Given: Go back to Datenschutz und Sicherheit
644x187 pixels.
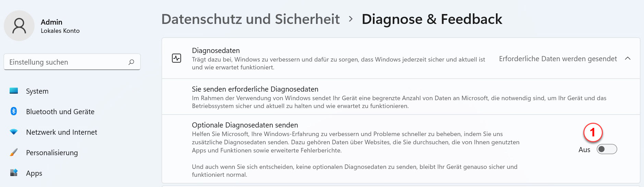Looking at the screenshot, I should pyautogui.click(x=251, y=19).
